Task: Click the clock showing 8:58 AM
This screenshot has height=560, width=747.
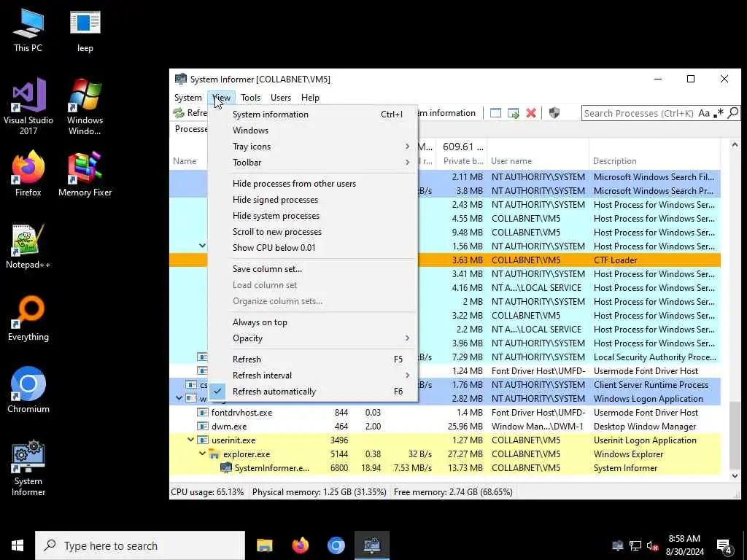Action: click(x=684, y=539)
